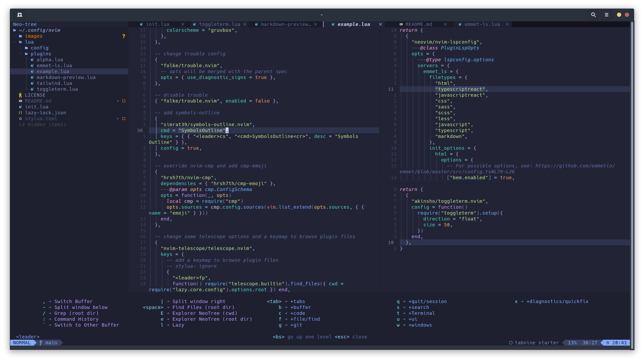Click the emmetio GitHub URL comment
This screenshot has width=644, height=361.
(507, 169)
